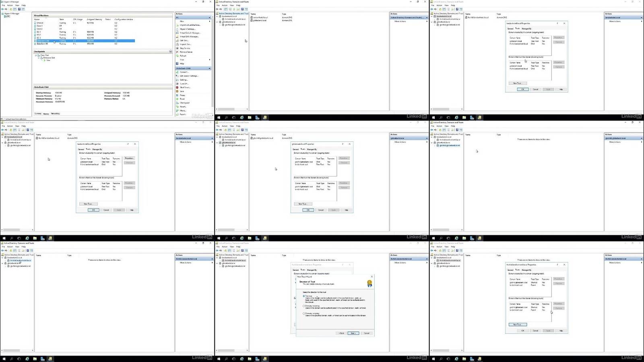Select One-way: outgoing in New Trust Wizard
The width and height of the screenshot is (644, 362).
pos(304,313)
